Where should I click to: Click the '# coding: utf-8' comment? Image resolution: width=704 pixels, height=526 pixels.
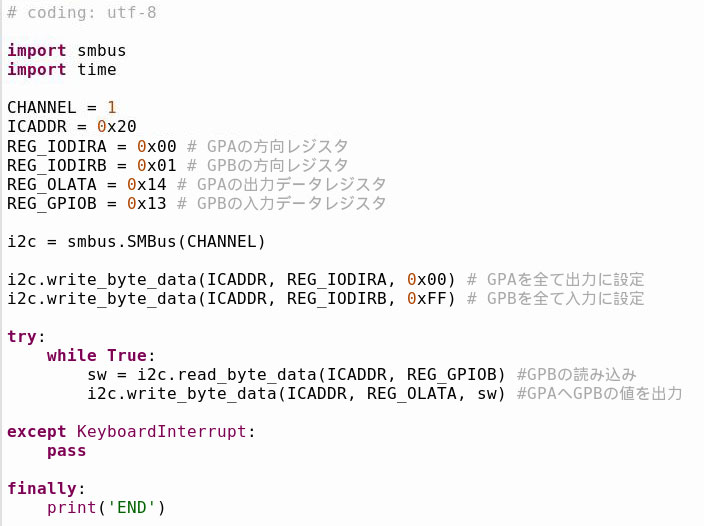click(x=82, y=13)
